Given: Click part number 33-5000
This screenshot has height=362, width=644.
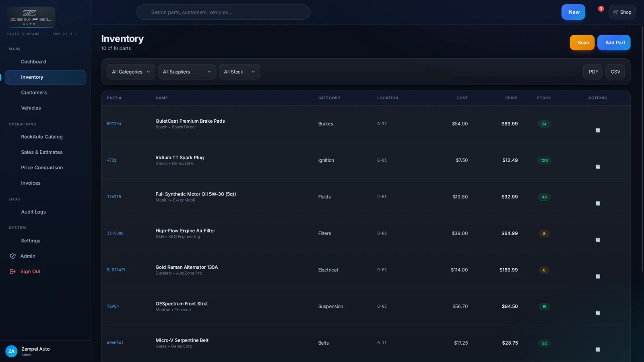Looking at the screenshot, I should (x=115, y=233).
